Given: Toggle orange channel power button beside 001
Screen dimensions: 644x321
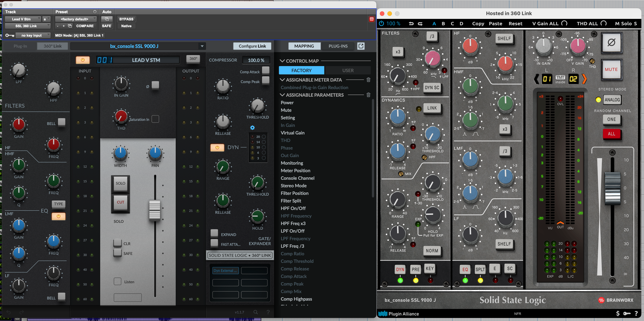Looking at the screenshot, I should tap(83, 60).
